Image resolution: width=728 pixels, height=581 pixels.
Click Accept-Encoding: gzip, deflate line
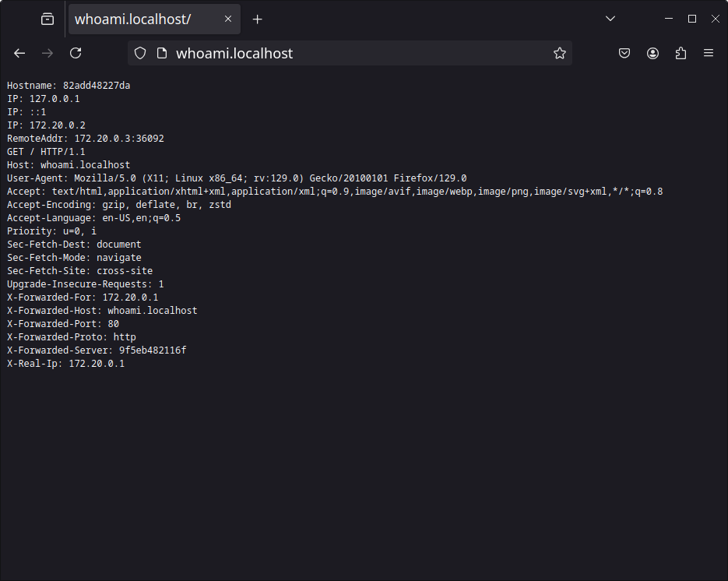pos(119,205)
